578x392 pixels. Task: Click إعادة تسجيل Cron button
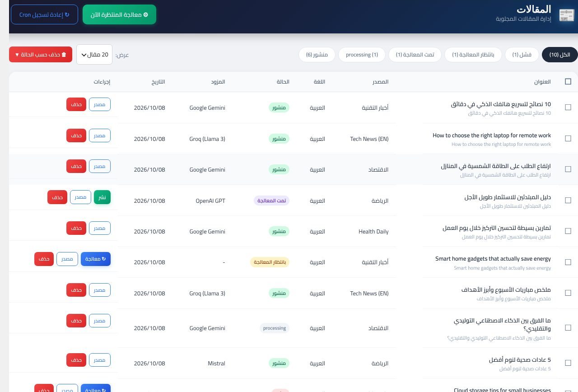pos(44,14)
